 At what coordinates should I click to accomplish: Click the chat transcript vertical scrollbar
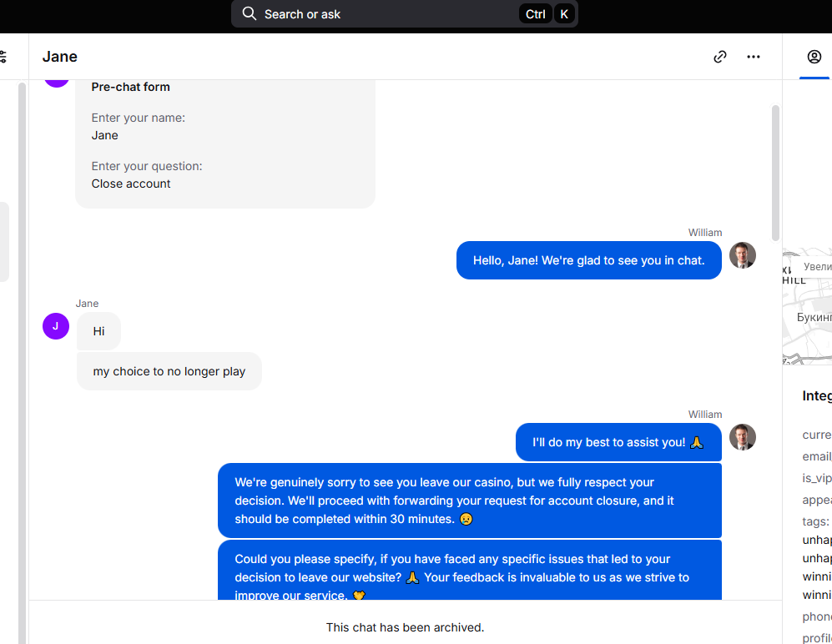775,173
